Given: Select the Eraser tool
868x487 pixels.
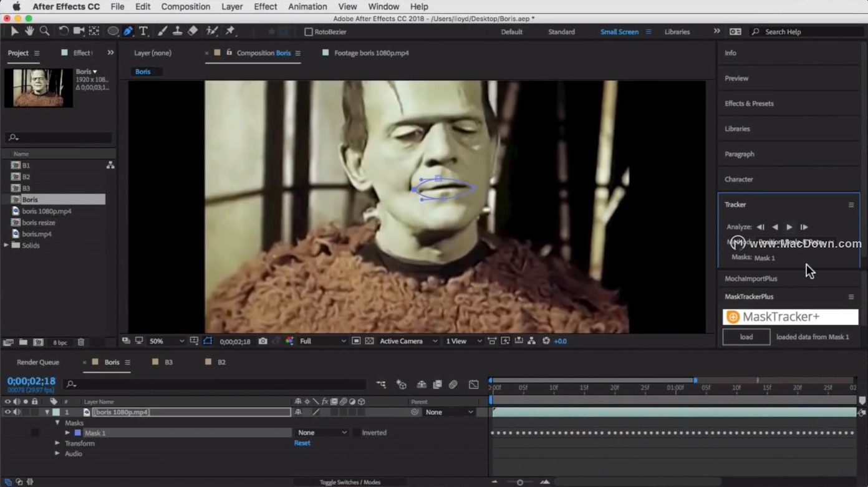Looking at the screenshot, I should [x=193, y=31].
